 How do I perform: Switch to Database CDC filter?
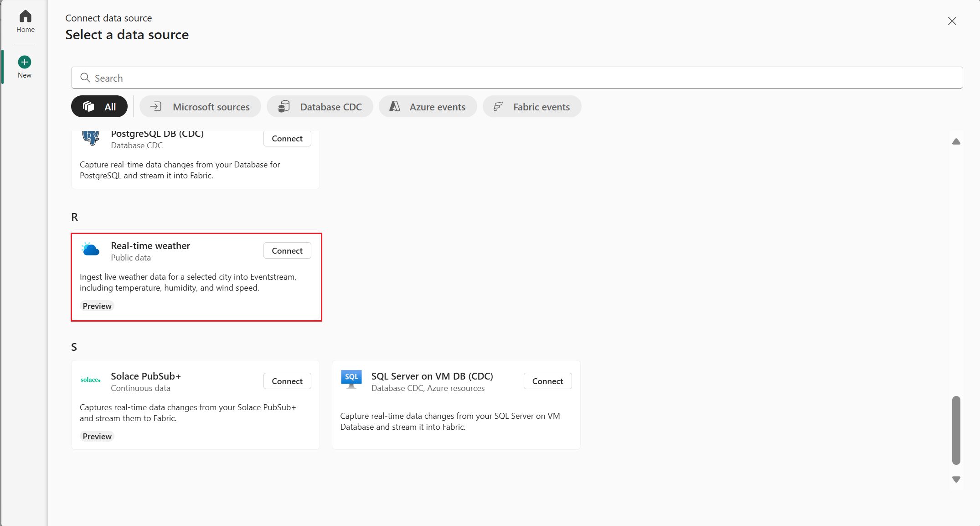point(320,107)
